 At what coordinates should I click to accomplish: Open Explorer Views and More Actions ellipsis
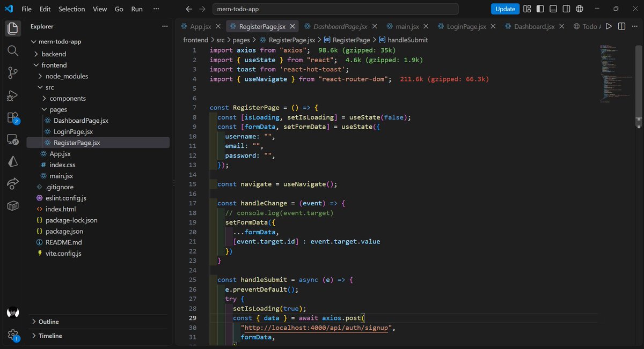[x=165, y=26]
